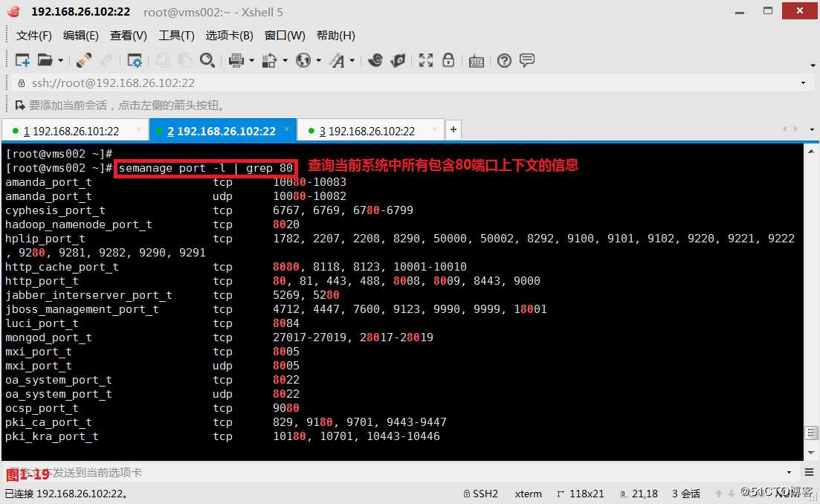
Task: Toggle the Full screen icon
Action: point(426,61)
